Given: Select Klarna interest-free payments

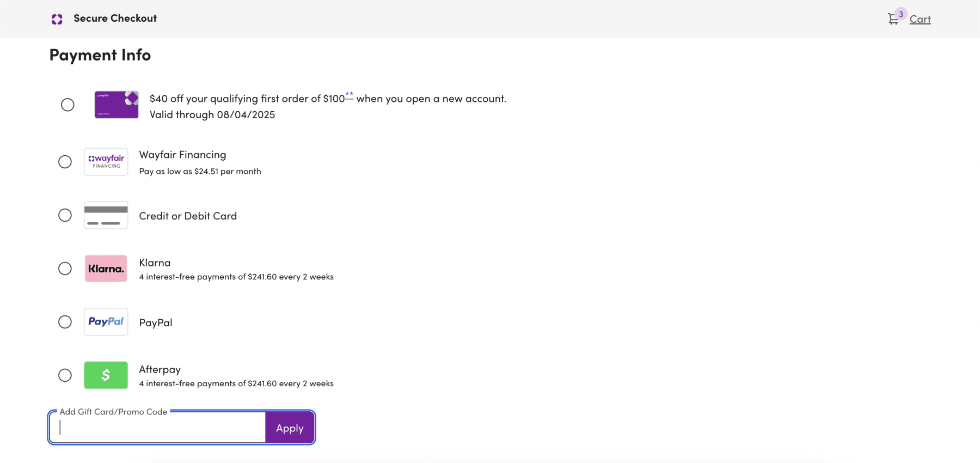Looking at the screenshot, I should pos(65,268).
